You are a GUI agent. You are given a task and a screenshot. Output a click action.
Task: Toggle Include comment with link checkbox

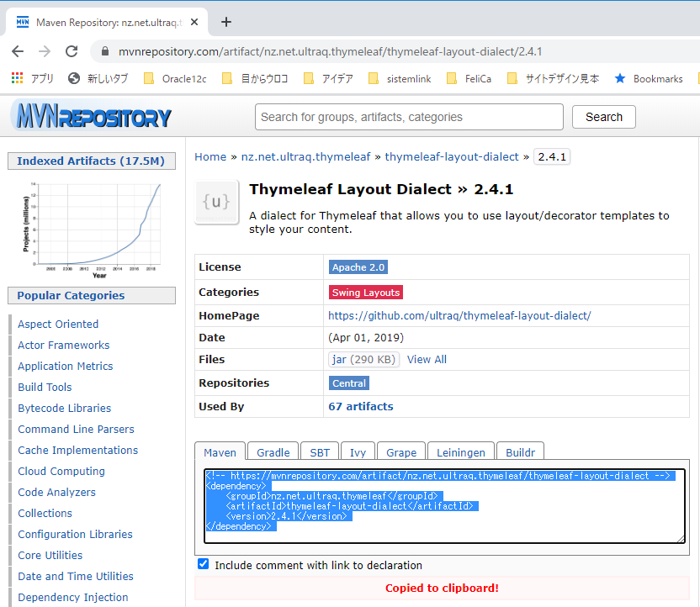click(203, 564)
